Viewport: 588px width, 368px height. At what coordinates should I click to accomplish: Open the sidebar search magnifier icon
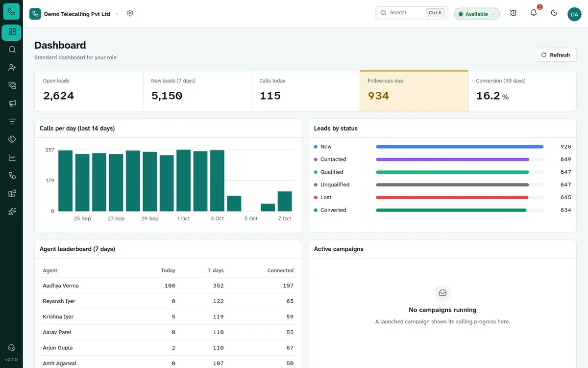click(x=12, y=50)
